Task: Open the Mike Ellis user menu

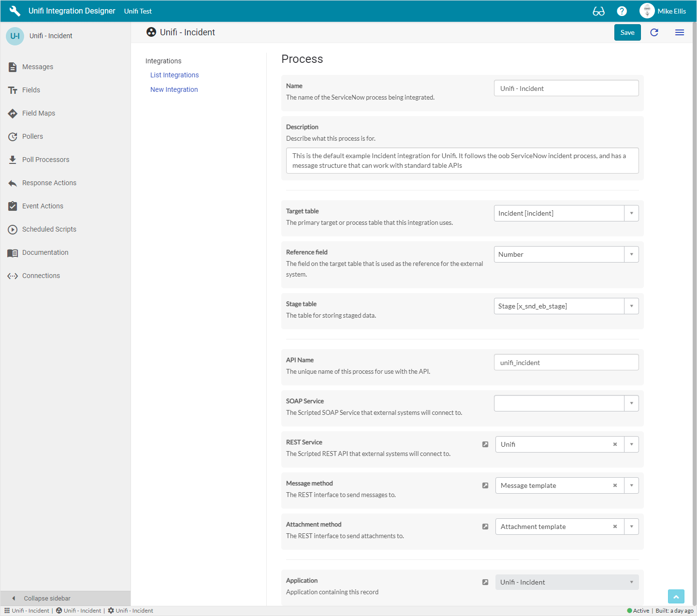Action: pyautogui.click(x=663, y=11)
